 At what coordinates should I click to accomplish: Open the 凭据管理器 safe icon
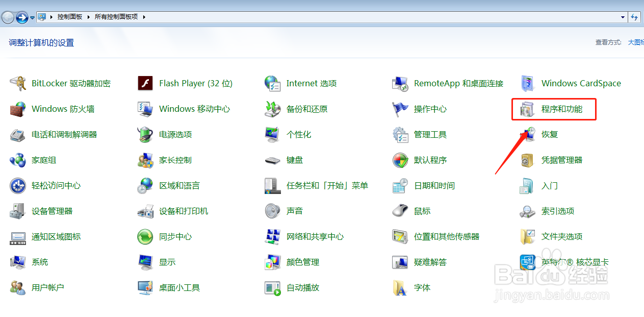[528, 160]
